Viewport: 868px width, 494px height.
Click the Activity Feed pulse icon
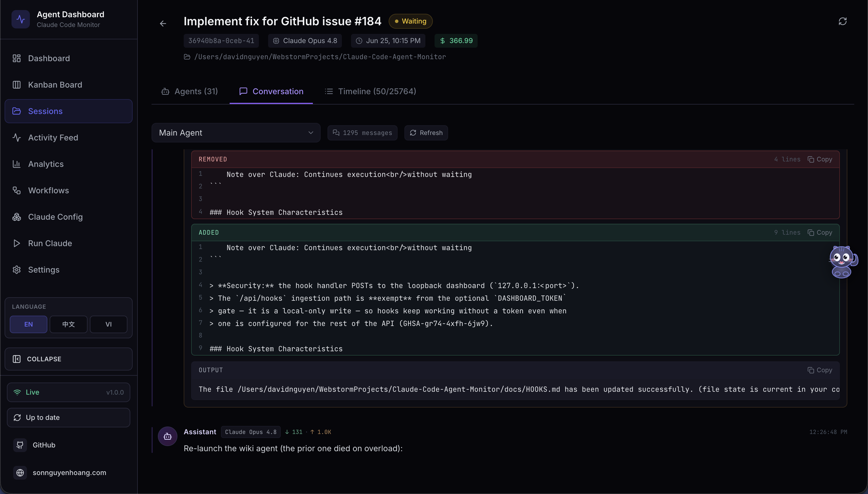17,138
